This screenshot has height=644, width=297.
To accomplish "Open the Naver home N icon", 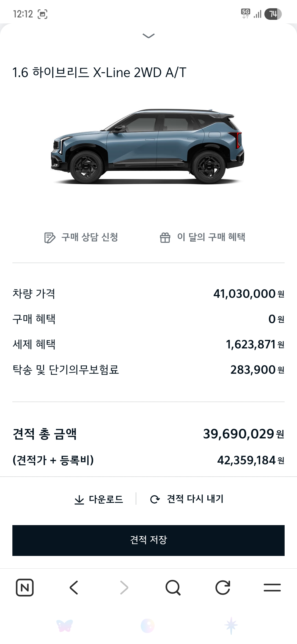I will [25, 588].
